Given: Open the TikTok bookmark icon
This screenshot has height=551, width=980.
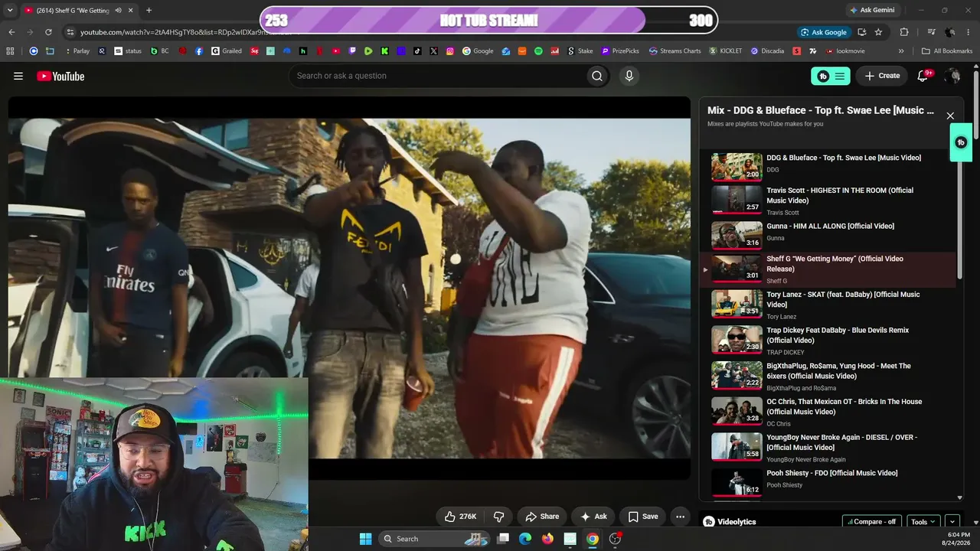Looking at the screenshot, I should (x=417, y=51).
